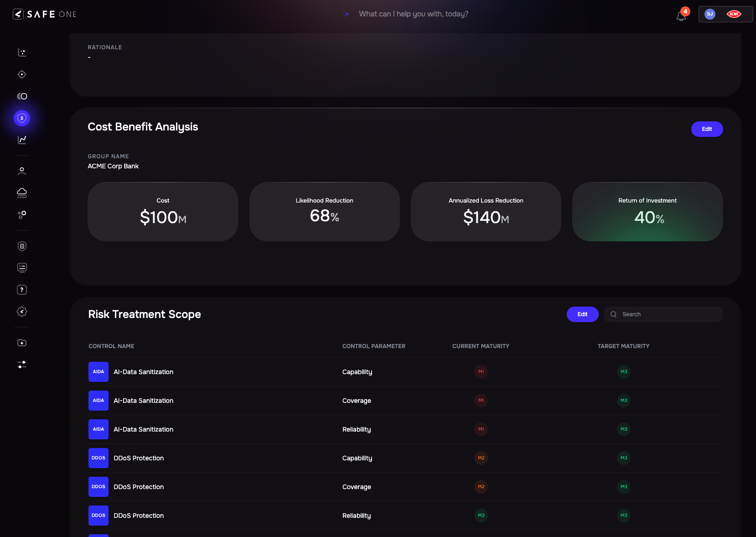Open the analytics scatter chart view
This screenshot has height=537, width=756.
coord(21,52)
